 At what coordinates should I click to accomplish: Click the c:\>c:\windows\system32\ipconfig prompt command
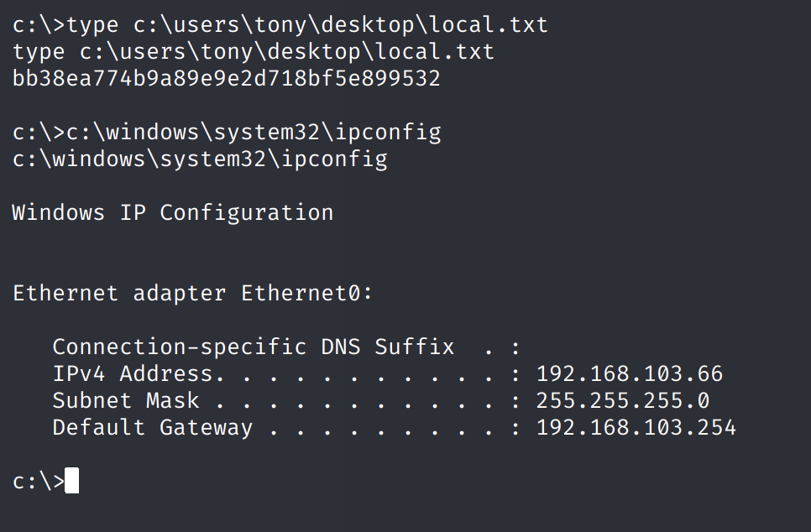tap(227, 133)
